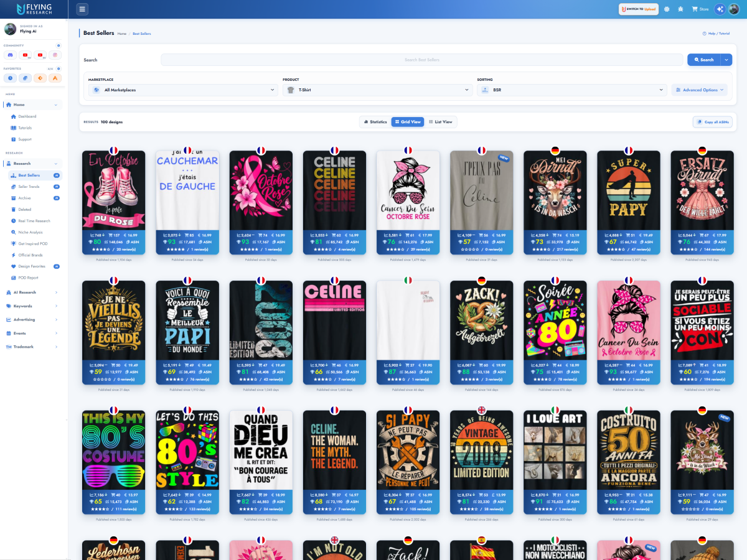The height and width of the screenshot is (560, 747).
Task: Open the AI sparkle icon in header
Action: pyautogui.click(x=720, y=9)
